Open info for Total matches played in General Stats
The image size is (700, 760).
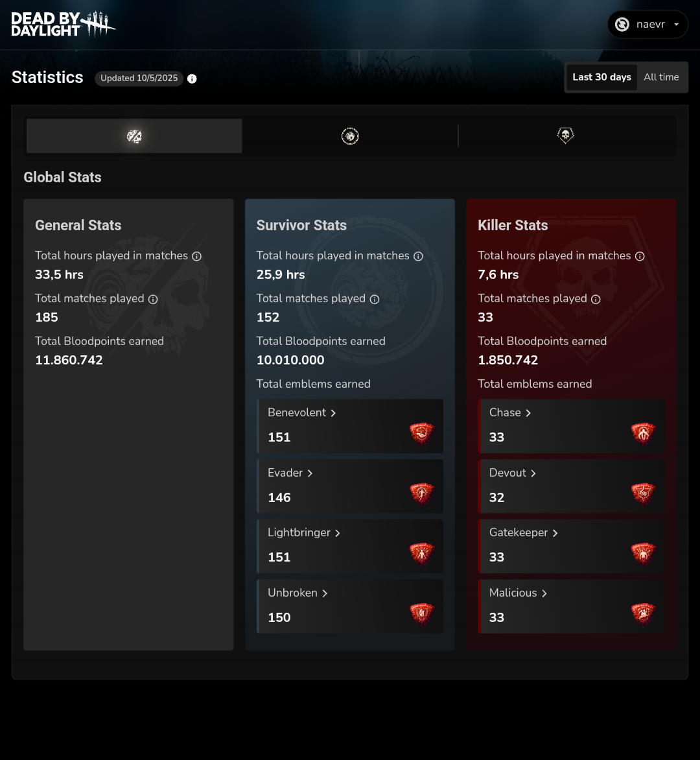point(153,299)
